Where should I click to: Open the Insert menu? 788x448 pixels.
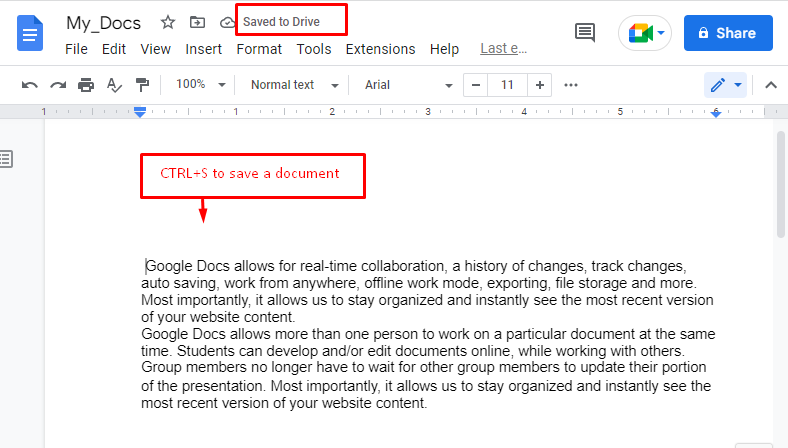[x=204, y=49]
